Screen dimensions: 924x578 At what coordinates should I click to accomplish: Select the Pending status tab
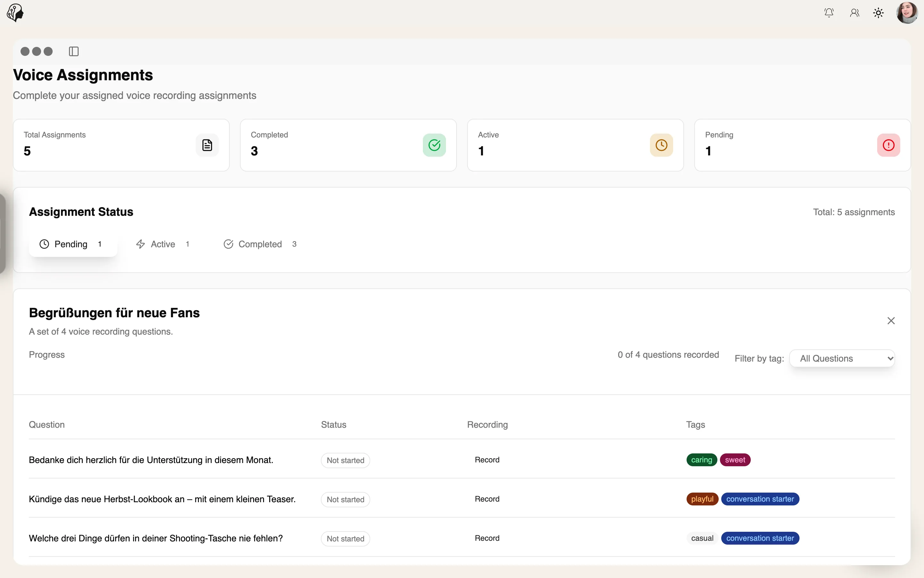coord(73,244)
